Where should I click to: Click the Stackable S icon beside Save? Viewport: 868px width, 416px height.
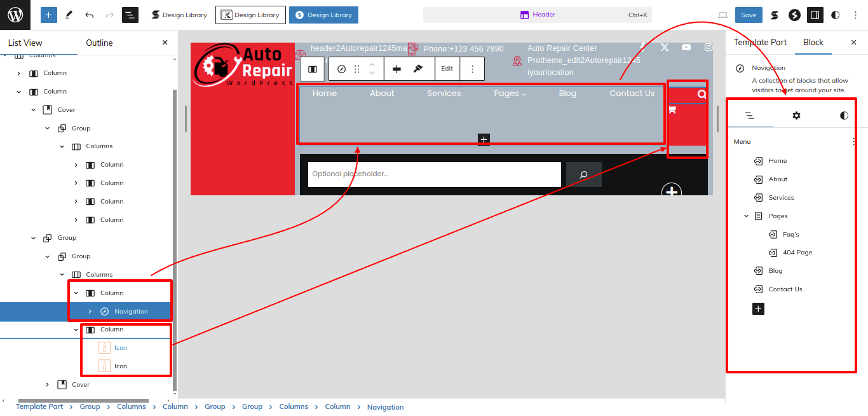[775, 15]
